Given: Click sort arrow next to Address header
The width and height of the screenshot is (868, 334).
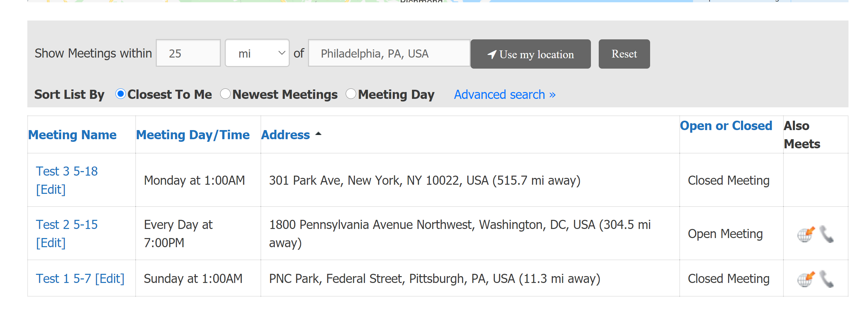Looking at the screenshot, I should [318, 134].
